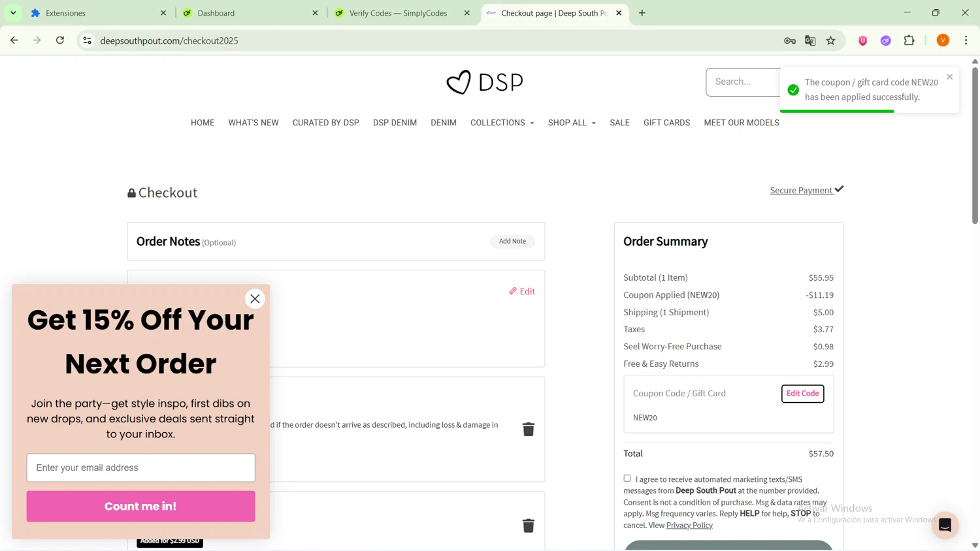Expand the SHOP ALL dropdown menu

(x=572, y=123)
